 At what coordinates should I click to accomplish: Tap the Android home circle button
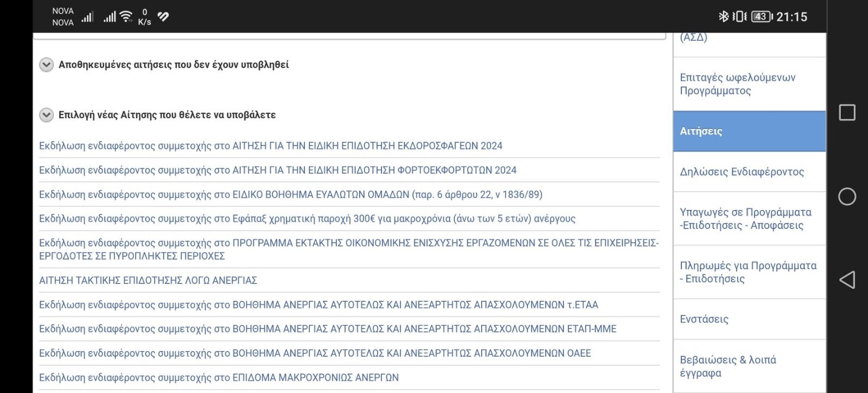point(847,196)
